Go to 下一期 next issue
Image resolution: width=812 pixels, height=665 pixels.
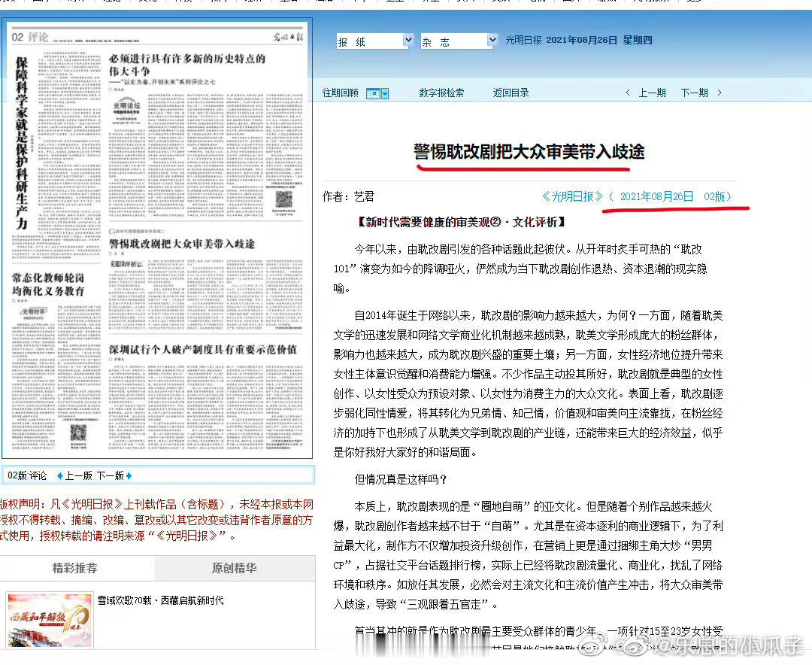click(x=694, y=93)
